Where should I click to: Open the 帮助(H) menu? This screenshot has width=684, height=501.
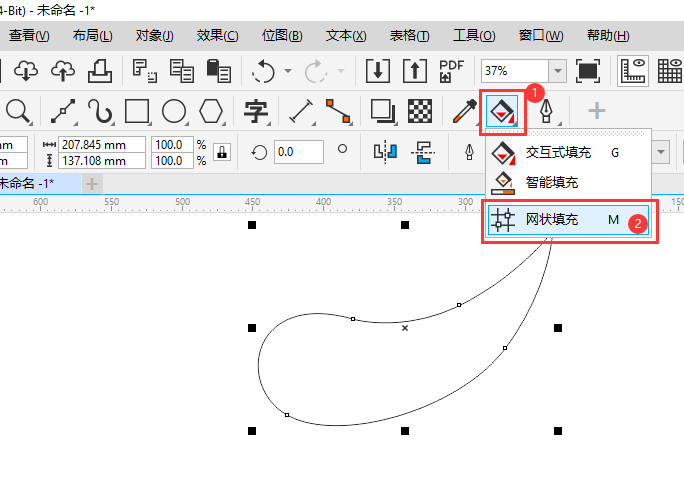tap(608, 35)
